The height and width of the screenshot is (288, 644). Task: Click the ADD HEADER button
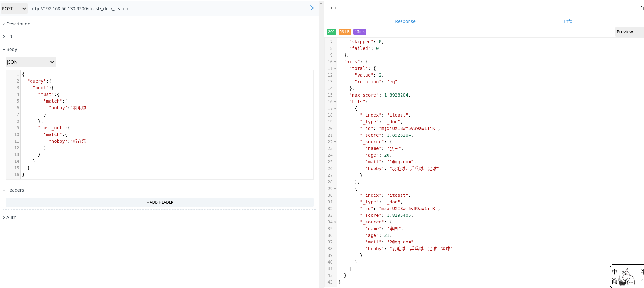click(x=160, y=202)
